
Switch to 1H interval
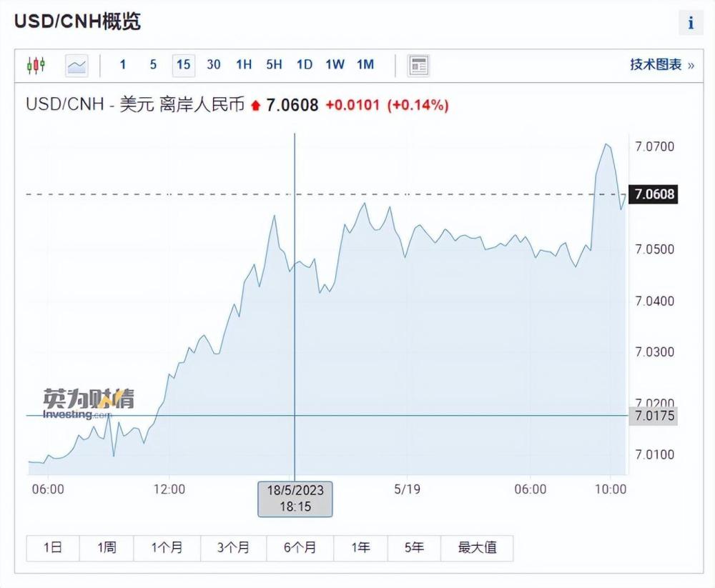(244, 65)
